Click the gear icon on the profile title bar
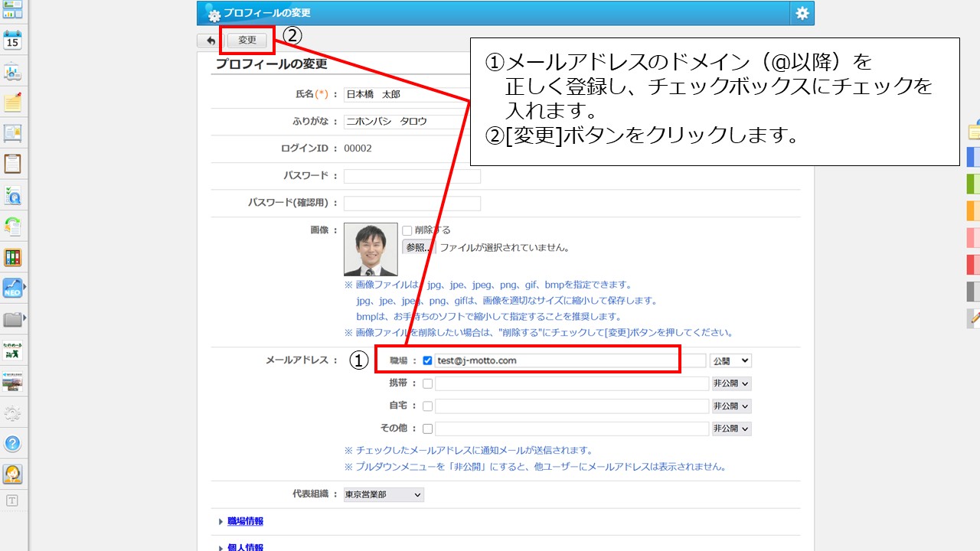This screenshot has height=551, width=980. [802, 13]
